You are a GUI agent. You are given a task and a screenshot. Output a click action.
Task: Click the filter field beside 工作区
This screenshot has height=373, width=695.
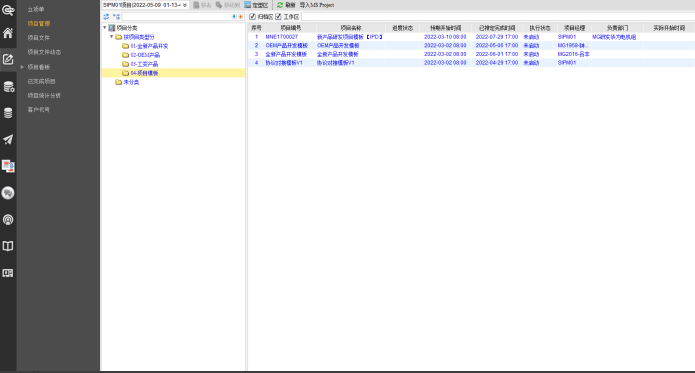click(x=498, y=16)
